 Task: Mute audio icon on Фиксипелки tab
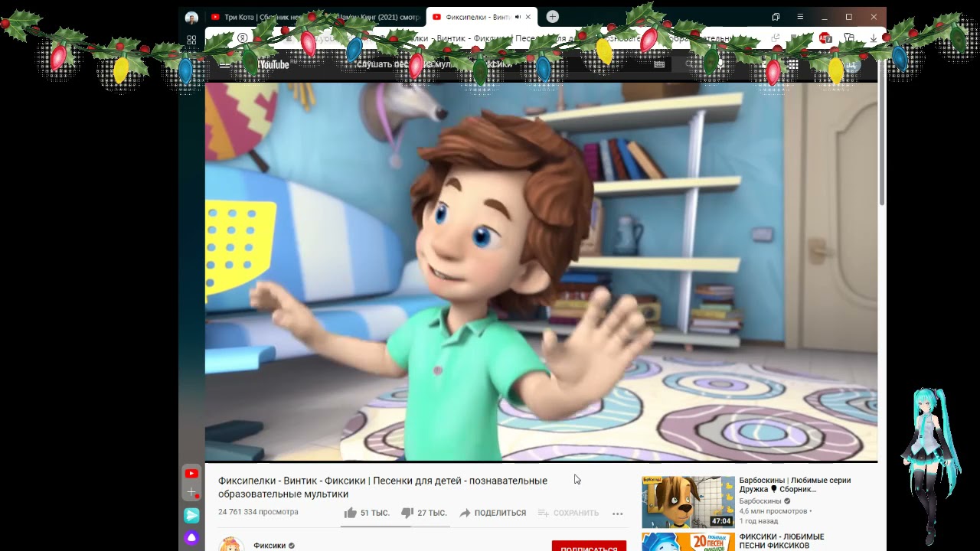[x=518, y=17]
